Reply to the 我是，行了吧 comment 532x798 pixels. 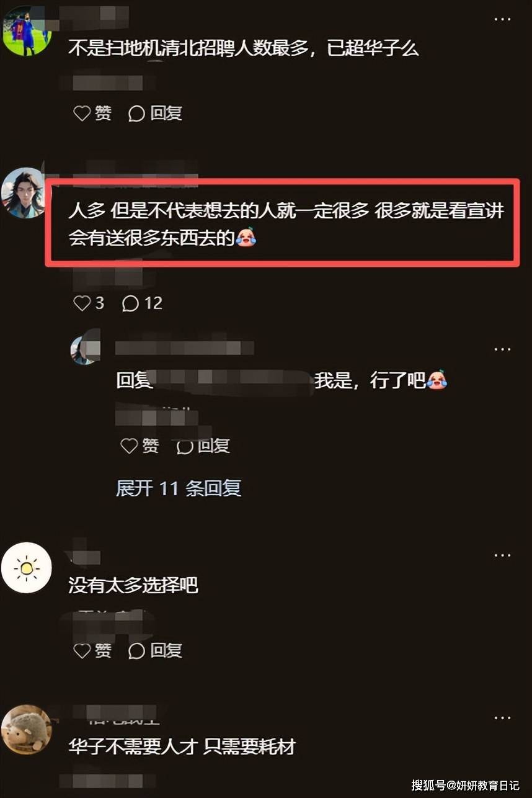(203, 446)
